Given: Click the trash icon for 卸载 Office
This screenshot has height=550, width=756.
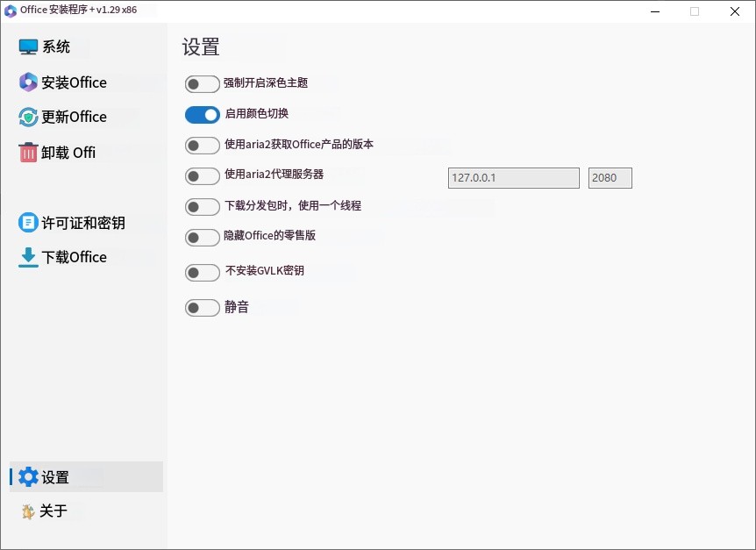Looking at the screenshot, I should pos(27,151).
